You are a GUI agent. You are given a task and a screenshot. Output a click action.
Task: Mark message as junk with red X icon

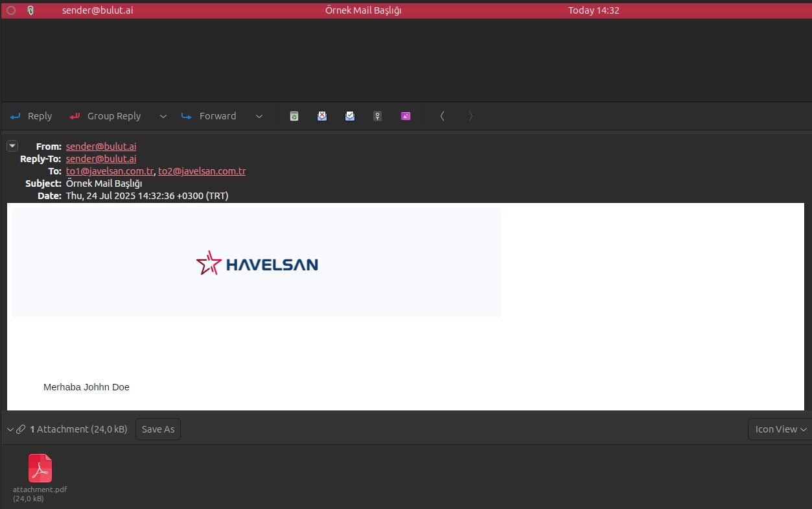point(322,116)
